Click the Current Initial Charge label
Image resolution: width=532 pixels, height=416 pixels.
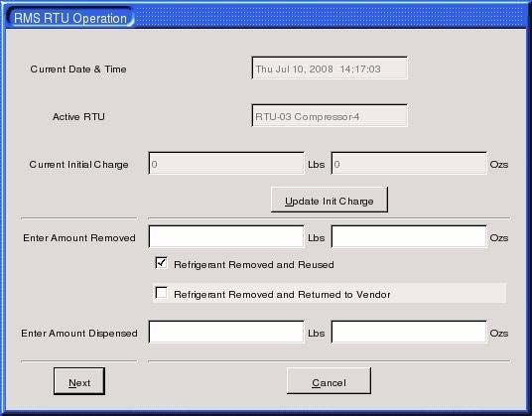(78, 165)
